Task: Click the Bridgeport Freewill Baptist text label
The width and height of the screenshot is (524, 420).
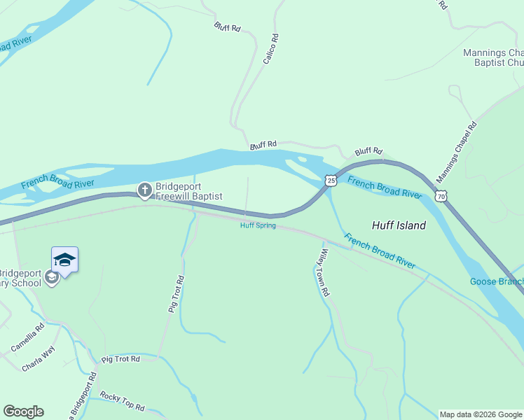Action: 189,191
